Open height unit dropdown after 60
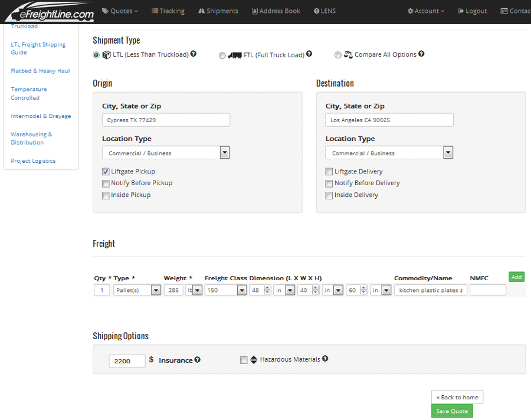This screenshot has width=531, height=420. pos(381,290)
